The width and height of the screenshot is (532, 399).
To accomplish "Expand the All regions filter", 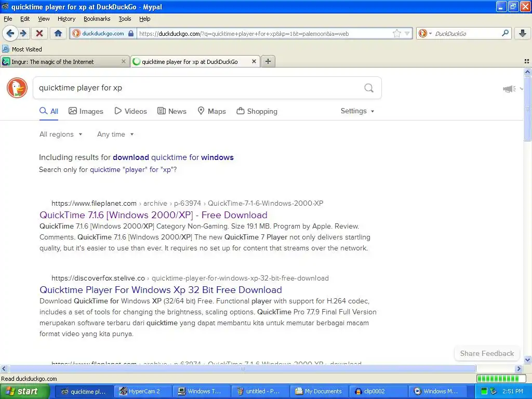I will click(x=61, y=135).
